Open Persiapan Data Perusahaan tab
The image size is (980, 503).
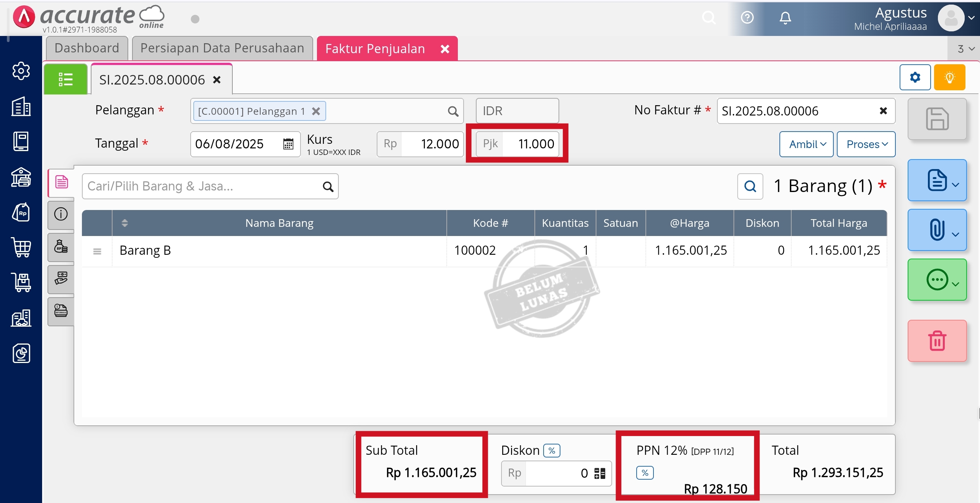(x=222, y=48)
